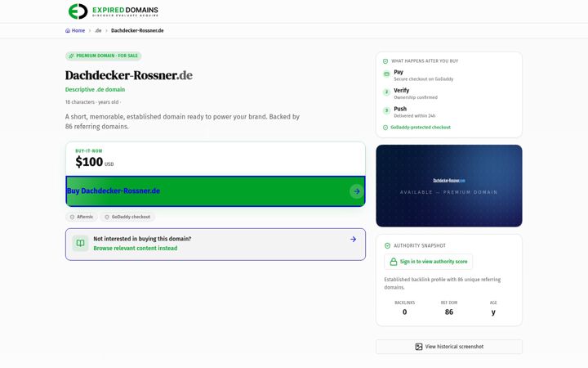The image size is (588, 368).
Task: Click the GoDaddy checkout badge
Action: [127, 217]
